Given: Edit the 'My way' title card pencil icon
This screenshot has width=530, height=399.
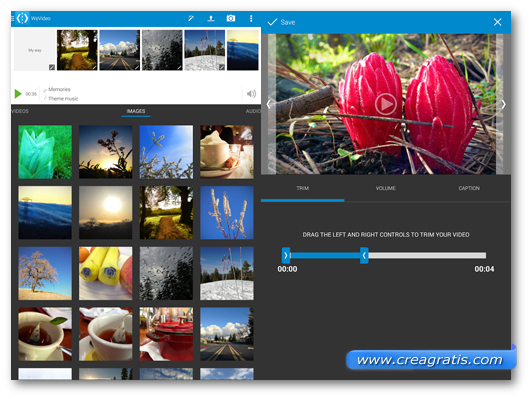Looking at the screenshot, I should 52,67.
